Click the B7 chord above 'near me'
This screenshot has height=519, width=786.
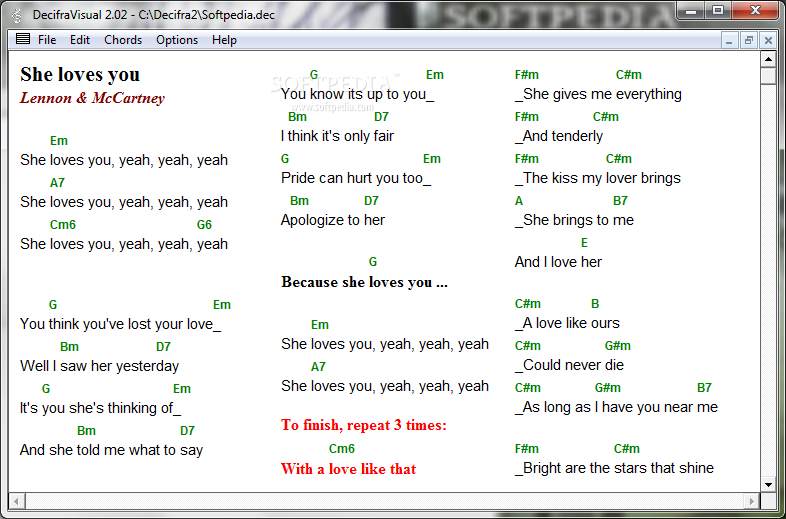[704, 388]
